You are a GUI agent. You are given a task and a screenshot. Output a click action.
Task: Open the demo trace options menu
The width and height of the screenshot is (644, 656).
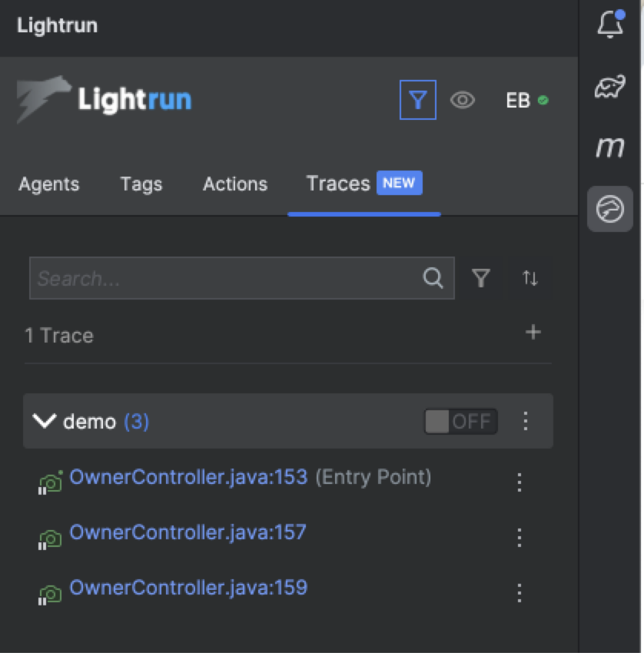[x=526, y=421]
